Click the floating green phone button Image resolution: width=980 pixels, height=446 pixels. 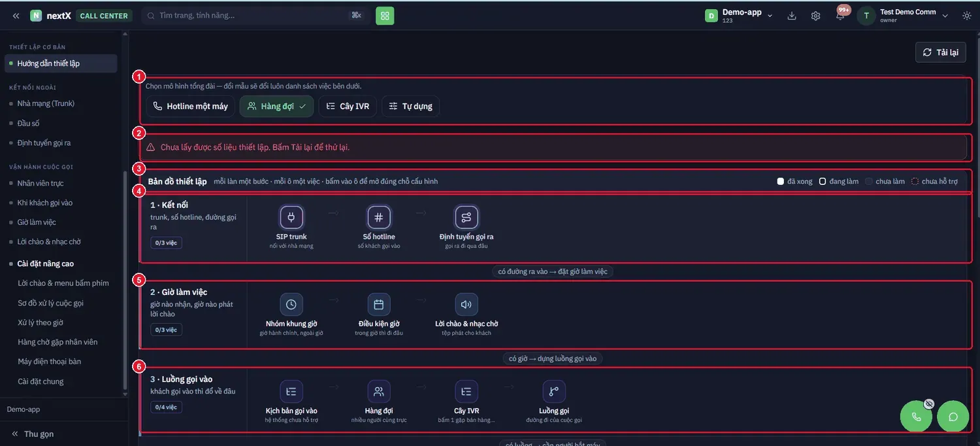(917, 417)
